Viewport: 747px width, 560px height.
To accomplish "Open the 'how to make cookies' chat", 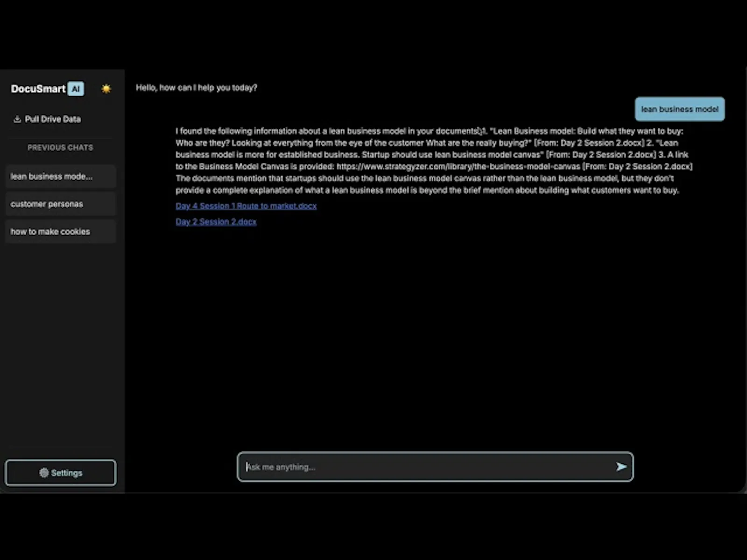I will point(61,231).
